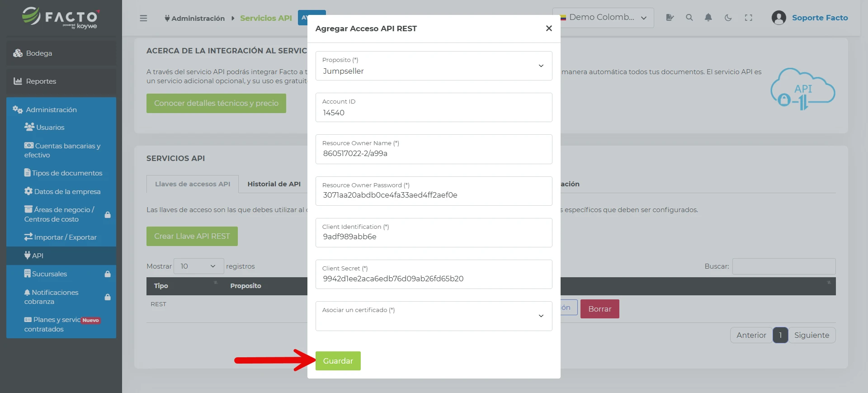Click the Account ID field
Screen dimensions: 868x393
434,108
